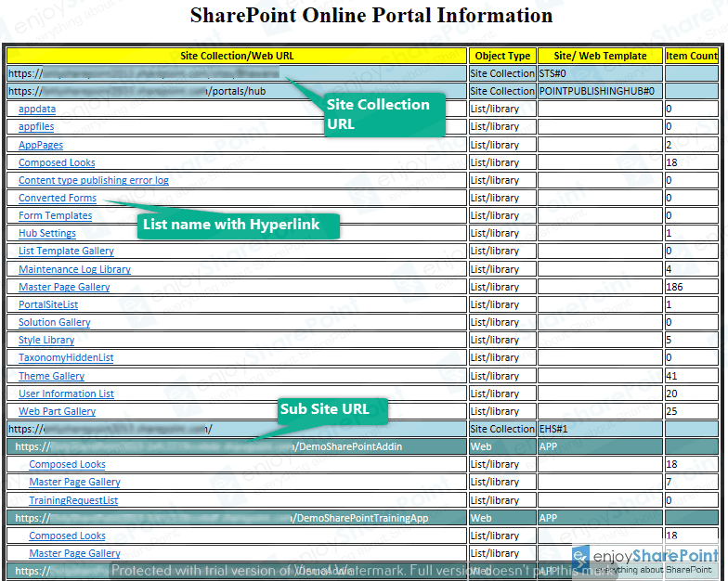Select Site Collection cell in the STS#0 row
Image resolution: width=728 pixels, height=581 pixels.
pos(503,73)
